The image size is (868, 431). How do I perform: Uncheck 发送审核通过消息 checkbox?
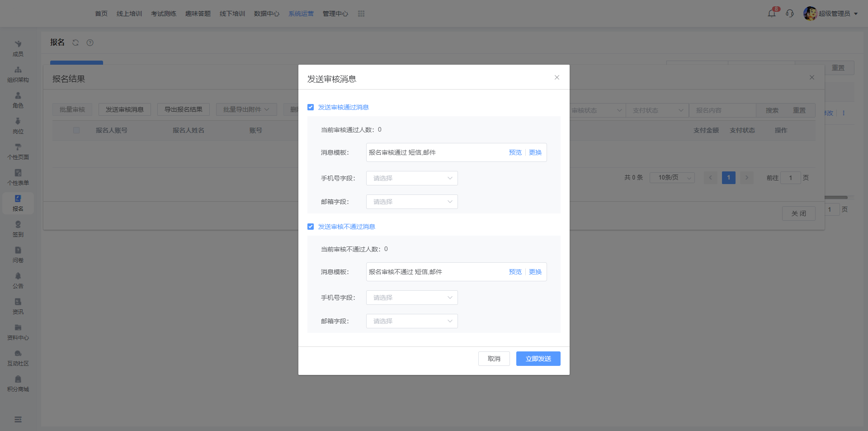pos(311,107)
